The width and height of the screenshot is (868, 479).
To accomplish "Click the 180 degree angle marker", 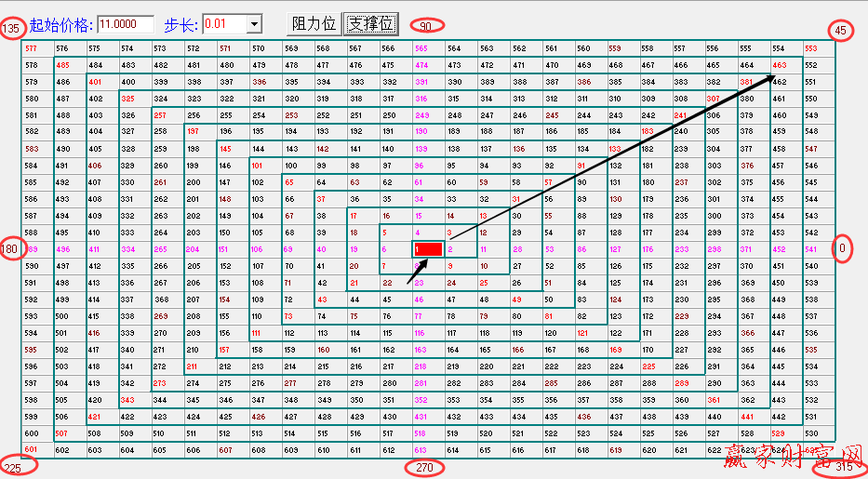I will click(x=12, y=249).
